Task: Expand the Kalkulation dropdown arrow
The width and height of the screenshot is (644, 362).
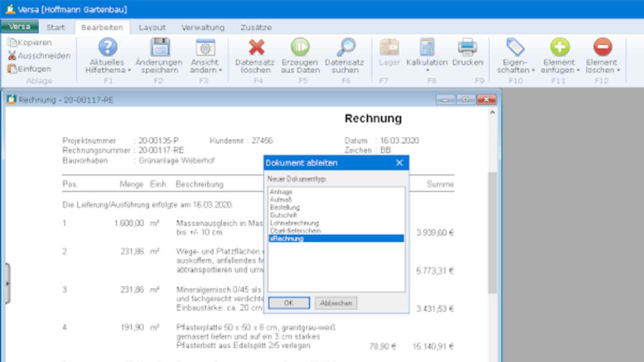Action: tap(427, 70)
